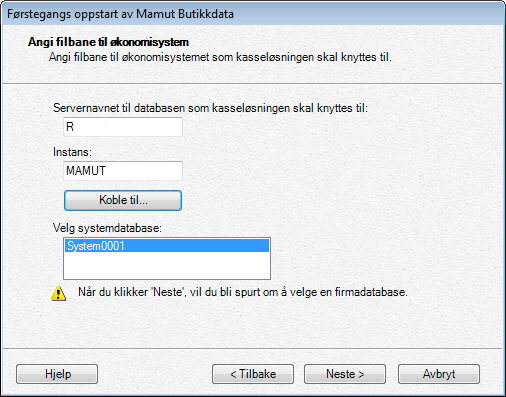Click the Velg systemdatabase: label

click(x=107, y=228)
